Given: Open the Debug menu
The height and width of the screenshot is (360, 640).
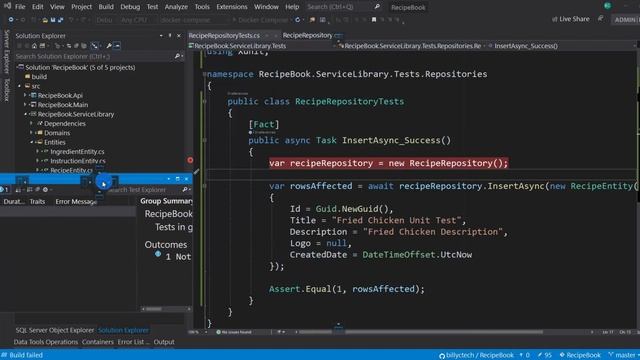Looking at the screenshot, I should pos(130,7).
